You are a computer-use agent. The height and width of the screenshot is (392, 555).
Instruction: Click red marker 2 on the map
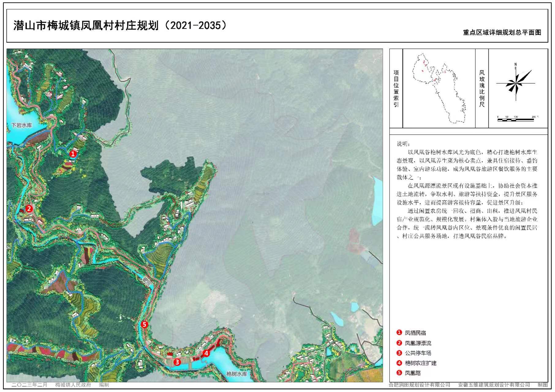click(x=29, y=209)
